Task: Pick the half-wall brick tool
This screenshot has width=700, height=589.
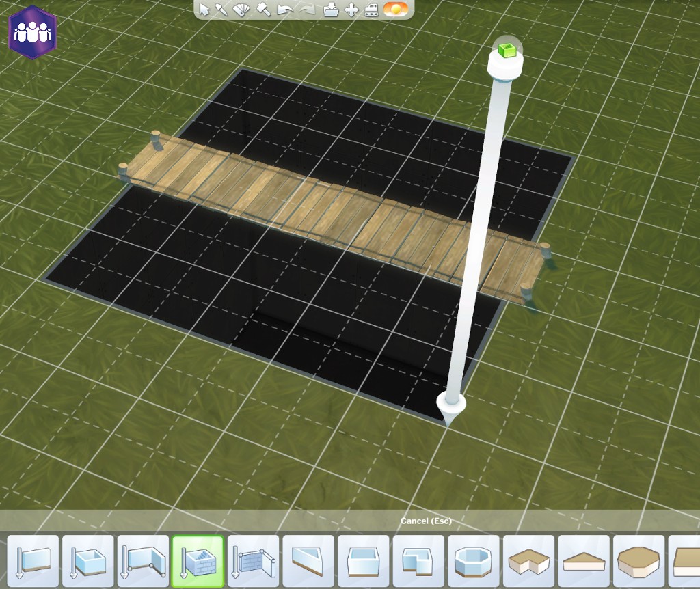Action: [253, 562]
